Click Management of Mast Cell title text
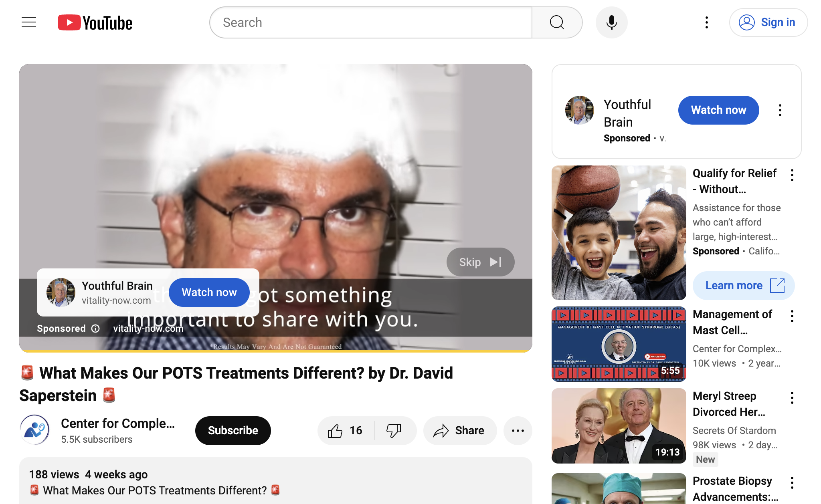Screen dimensions: 821x504 coord(732,322)
